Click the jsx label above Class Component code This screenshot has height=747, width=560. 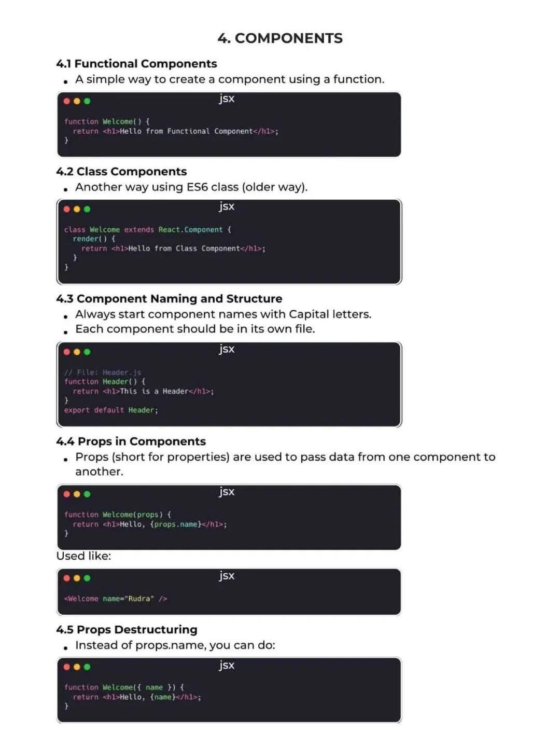(227, 206)
